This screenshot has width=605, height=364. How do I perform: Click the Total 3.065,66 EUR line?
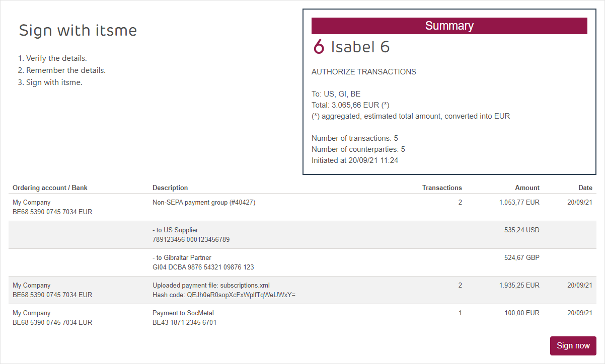tap(350, 105)
